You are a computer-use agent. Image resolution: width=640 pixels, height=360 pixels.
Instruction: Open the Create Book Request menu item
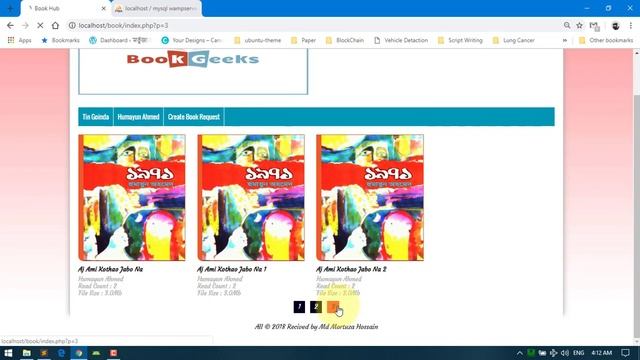point(194,117)
